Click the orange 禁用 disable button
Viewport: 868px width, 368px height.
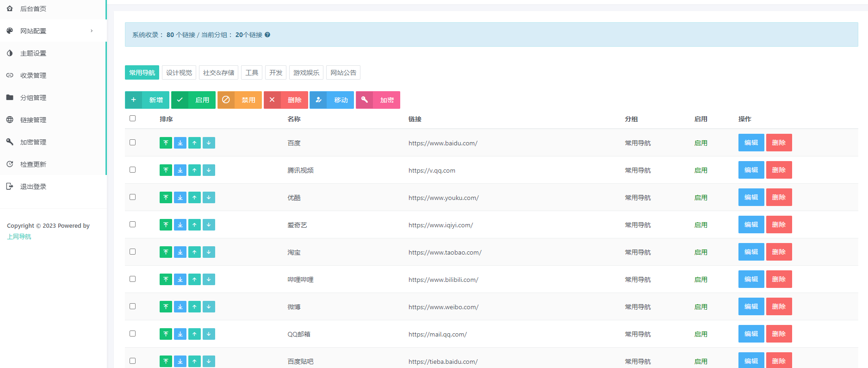[x=240, y=100]
